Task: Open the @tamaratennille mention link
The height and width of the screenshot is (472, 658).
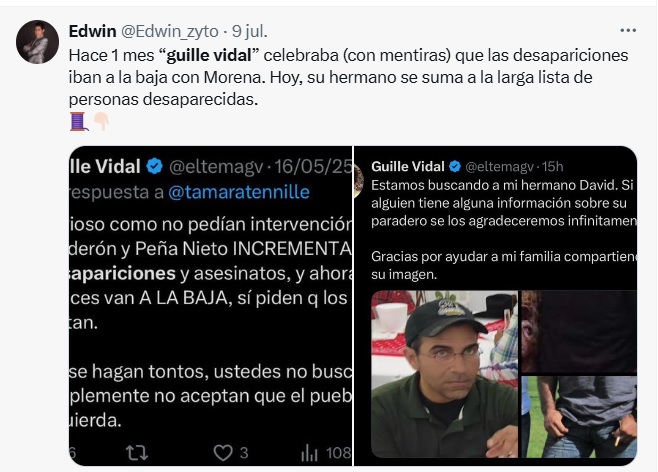Action: pyautogui.click(x=239, y=192)
